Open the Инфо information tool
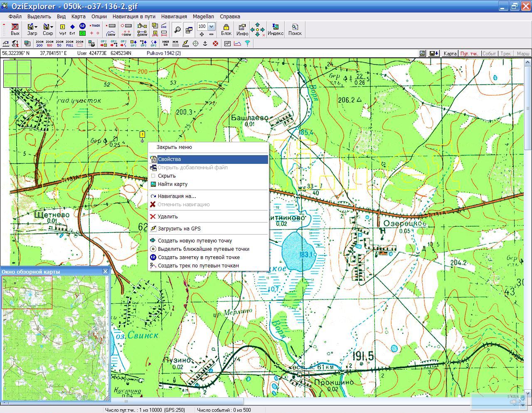This screenshot has height=413, width=532. coord(242,29)
